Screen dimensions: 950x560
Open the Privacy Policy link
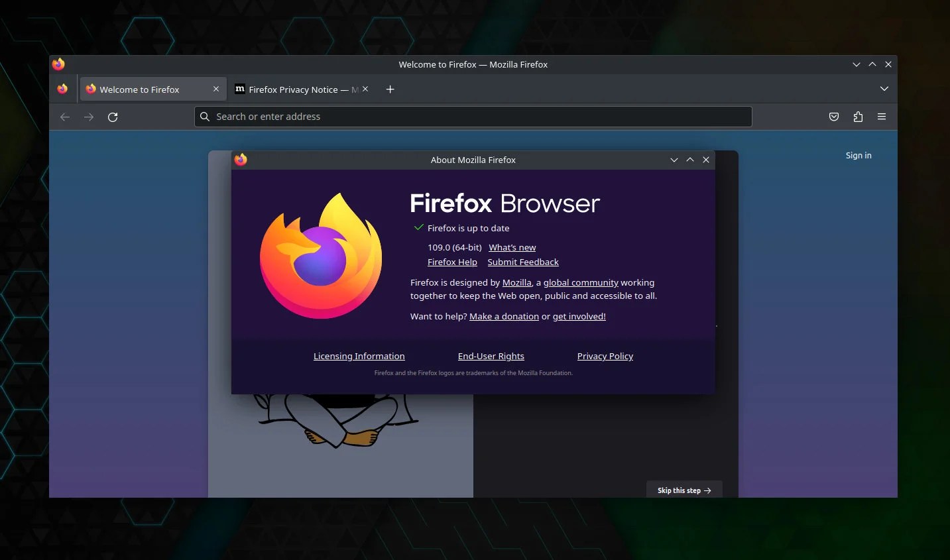[605, 356]
